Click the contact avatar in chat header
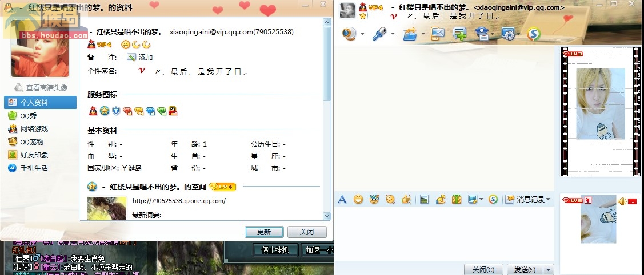The image size is (644, 275). (347, 11)
